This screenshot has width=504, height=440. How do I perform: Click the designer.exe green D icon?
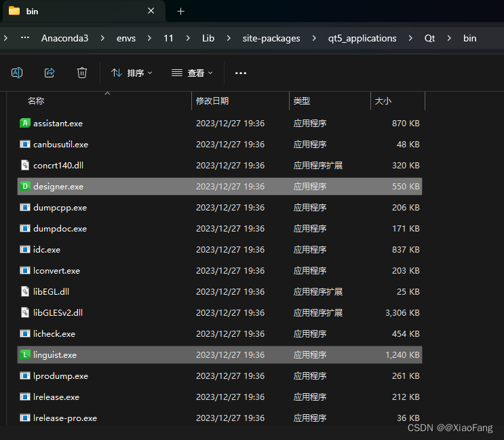point(24,186)
